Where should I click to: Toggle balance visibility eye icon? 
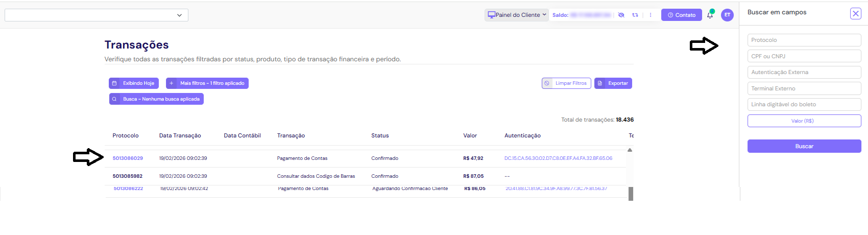pos(621,15)
